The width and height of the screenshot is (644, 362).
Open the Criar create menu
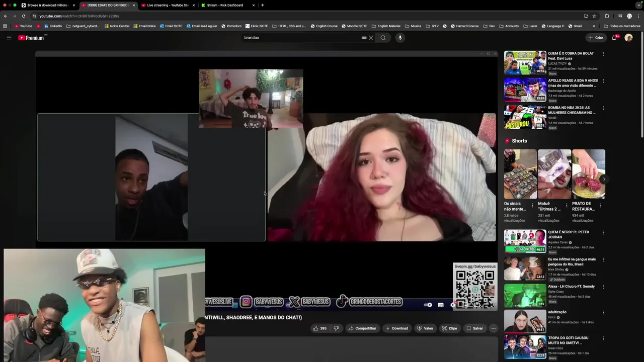(596, 38)
